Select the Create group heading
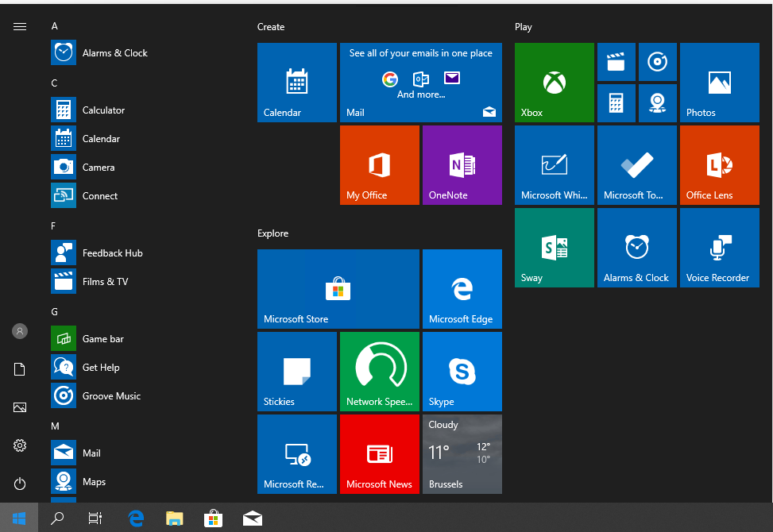 271,27
